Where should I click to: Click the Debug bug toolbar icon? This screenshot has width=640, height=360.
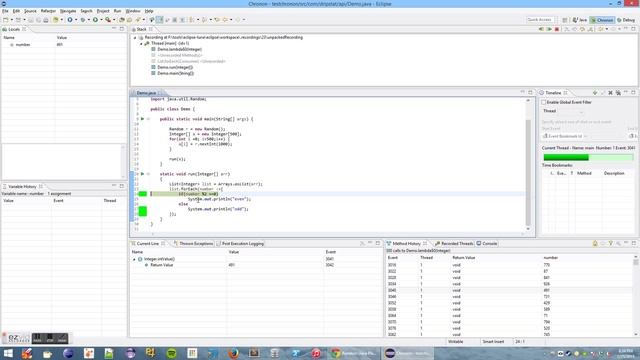click(x=83, y=20)
